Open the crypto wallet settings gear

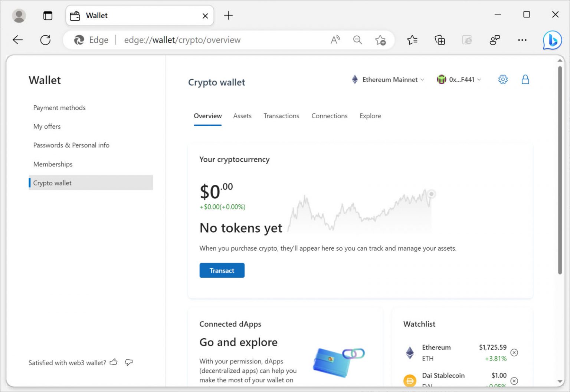click(503, 79)
